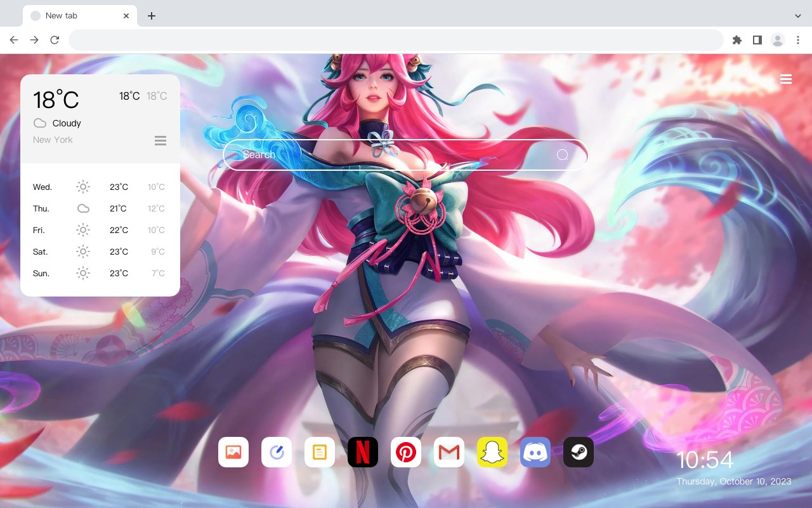Focus the browser address bar
The width and height of the screenshot is (812, 508).
[396, 40]
